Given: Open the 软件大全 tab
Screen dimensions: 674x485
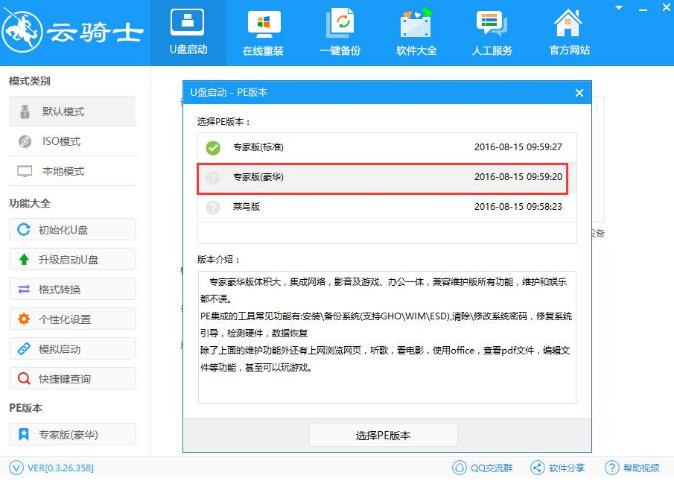Looking at the screenshot, I should 416,33.
